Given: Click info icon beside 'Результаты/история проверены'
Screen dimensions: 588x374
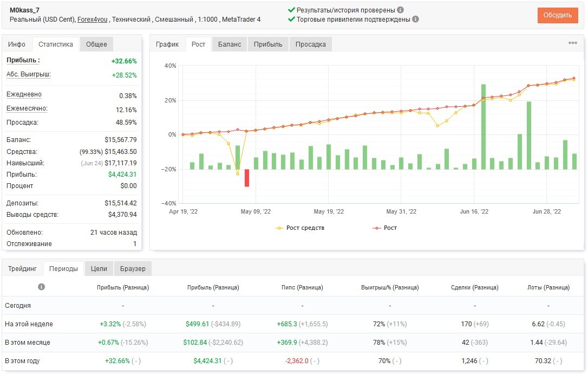Looking at the screenshot, I should (x=400, y=10).
